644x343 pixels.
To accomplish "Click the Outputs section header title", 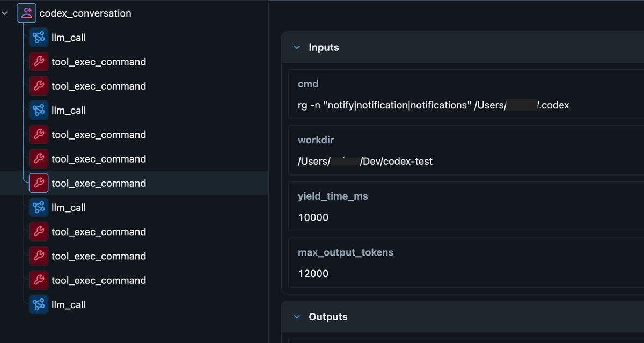I will tap(328, 317).
